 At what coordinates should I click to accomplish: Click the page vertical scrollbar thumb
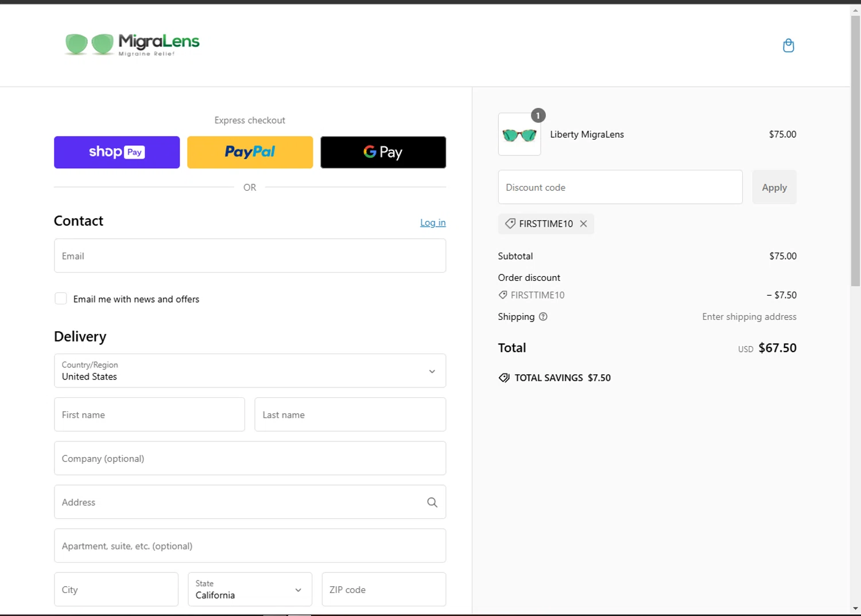(x=855, y=150)
